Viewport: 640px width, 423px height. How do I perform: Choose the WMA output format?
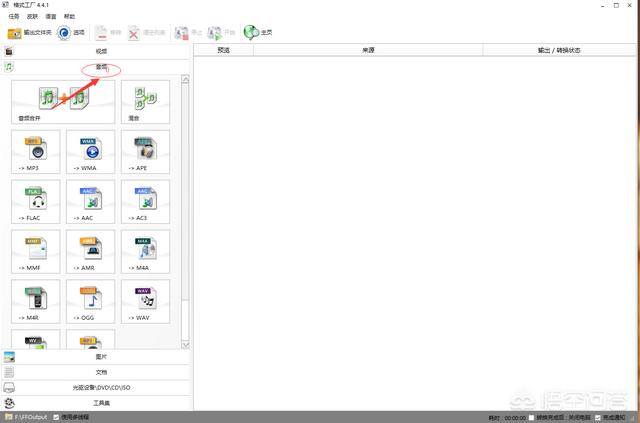(91, 152)
